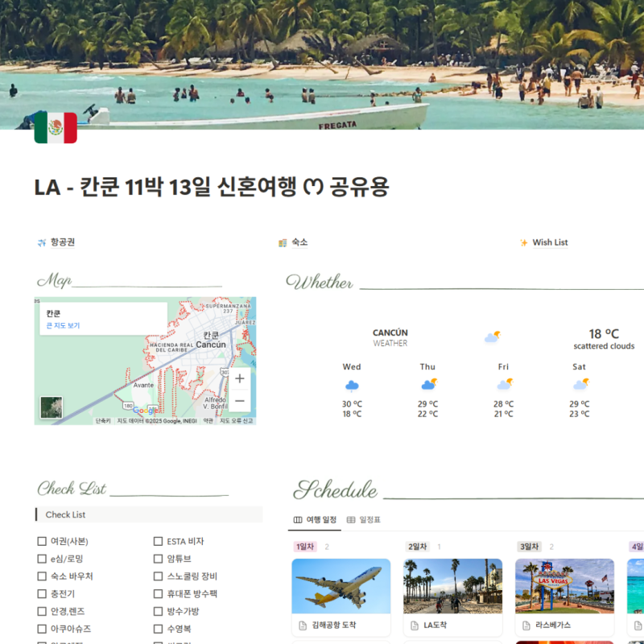Viewport: 644px width, 644px height.
Task: Click page icon on 김해공항 도착 card
Action: pos(303,625)
